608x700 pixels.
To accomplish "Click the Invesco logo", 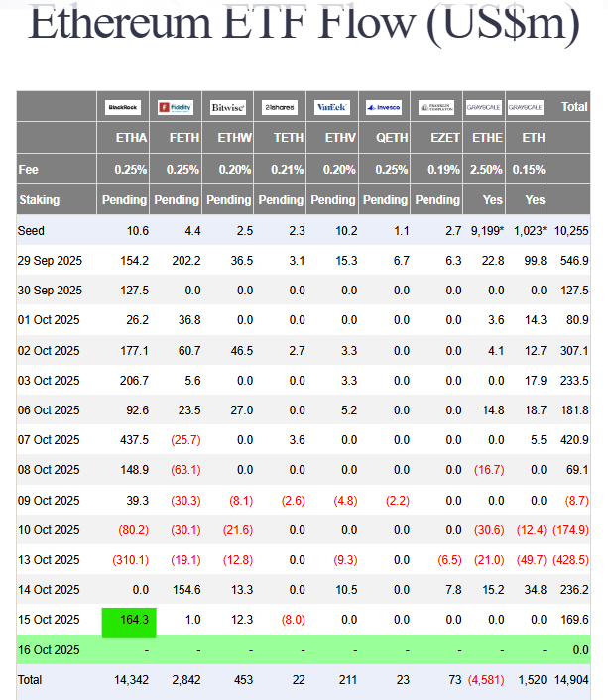I will click(384, 107).
